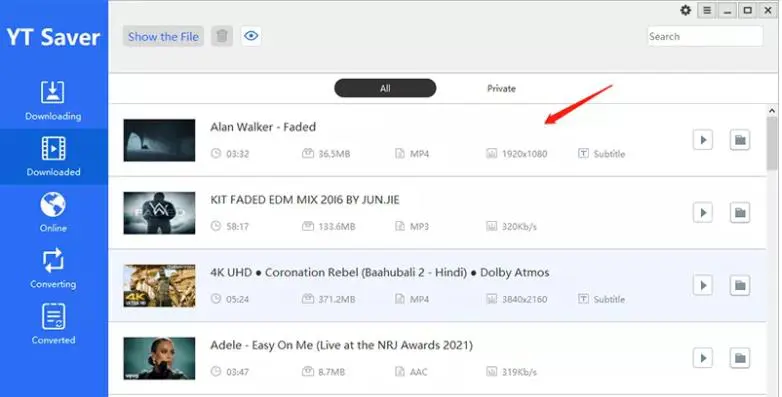This screenshot has height=397, width=782.
Task: Click the MP3 format label
Action: (419, 226)
